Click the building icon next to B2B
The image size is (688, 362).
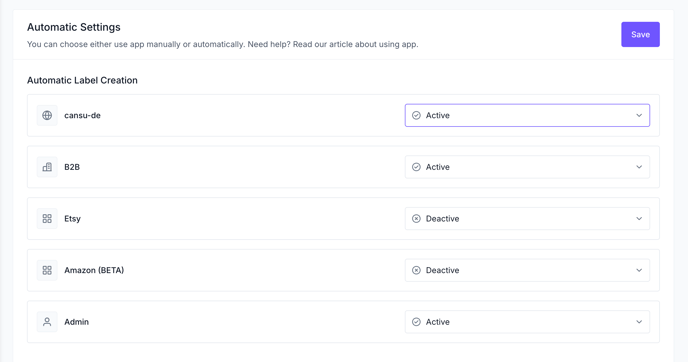click(47, 167)
